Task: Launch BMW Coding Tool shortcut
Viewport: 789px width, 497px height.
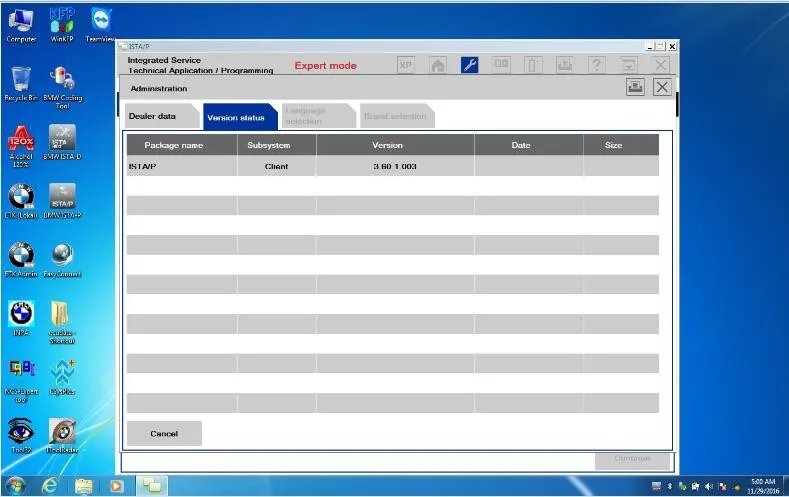Action: pos(62,88)
